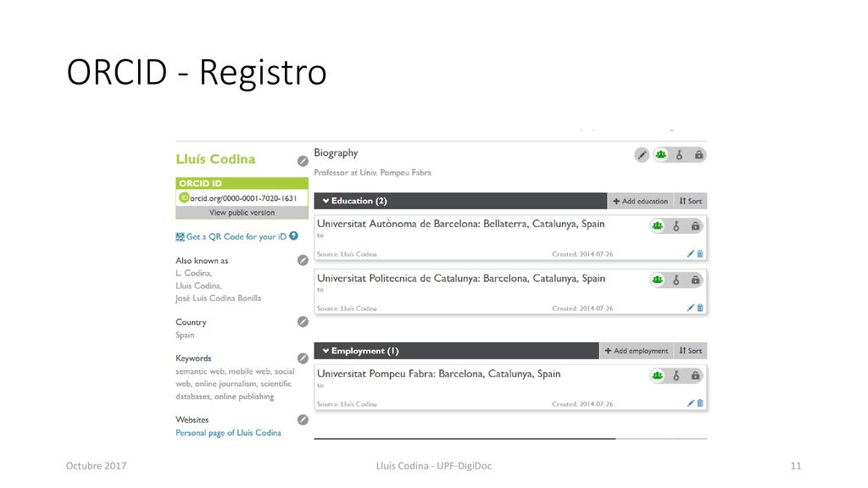Click the 'L. Codina,' alias
This screenshot has height=488, width=868.
[194, 274]
